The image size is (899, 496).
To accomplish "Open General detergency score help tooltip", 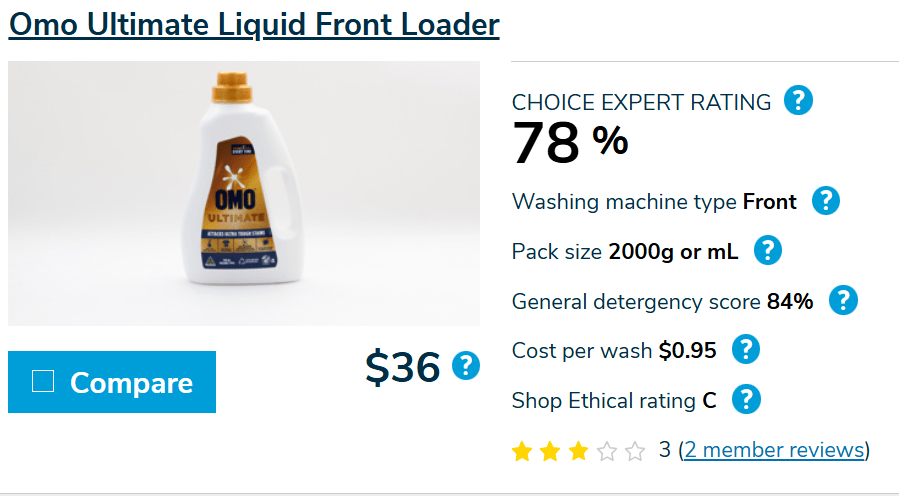I will point(843,300).
